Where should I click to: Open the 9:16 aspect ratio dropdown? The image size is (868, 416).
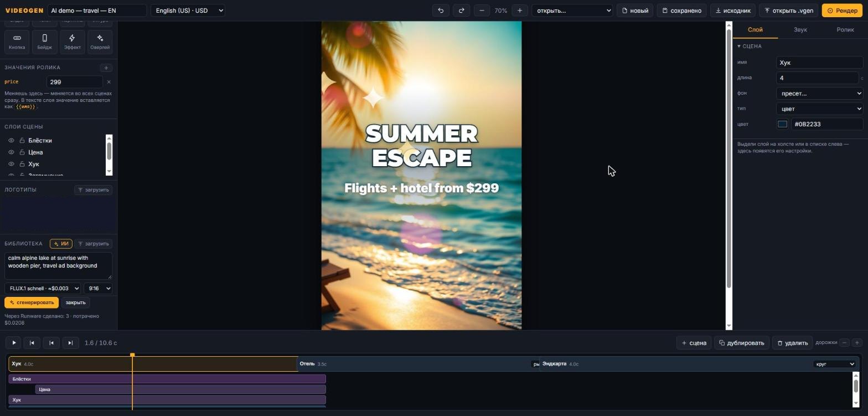coord(98,289)
